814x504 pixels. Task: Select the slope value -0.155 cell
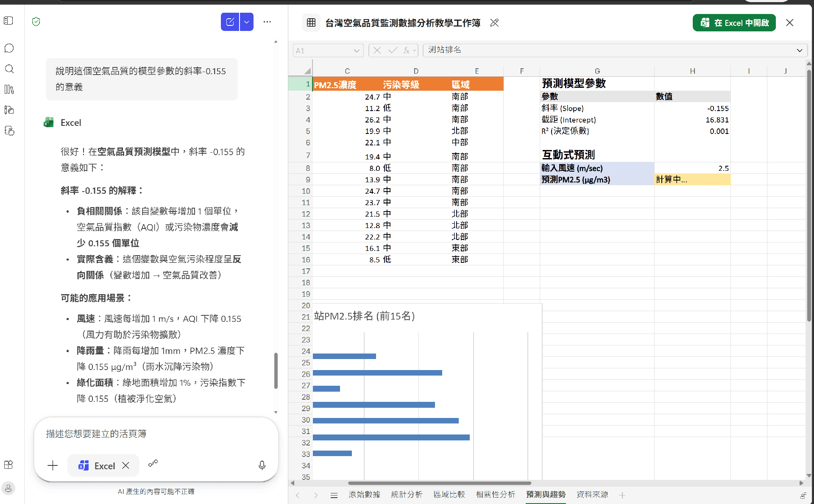[x=692, y=109]
